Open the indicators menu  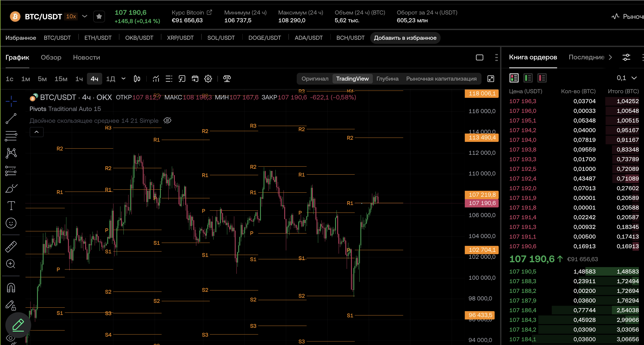coord(156,79)
